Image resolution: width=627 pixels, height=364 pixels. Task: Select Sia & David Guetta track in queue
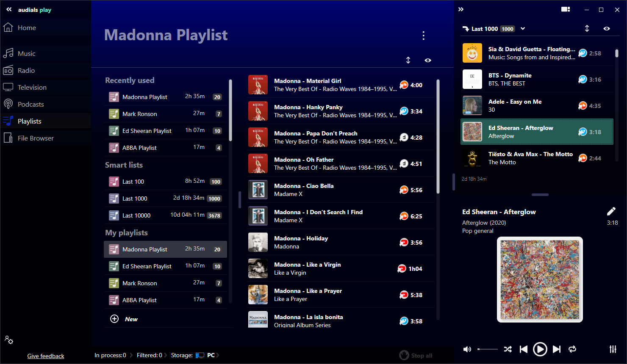[x=537, y=53]
